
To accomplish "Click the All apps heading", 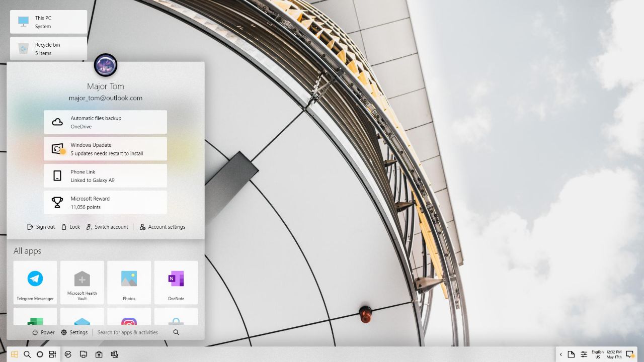I will (27, 251).
